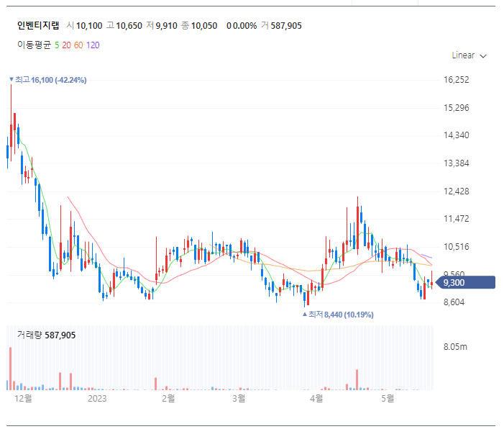Click the 이동평균 label

coord(34,45)
